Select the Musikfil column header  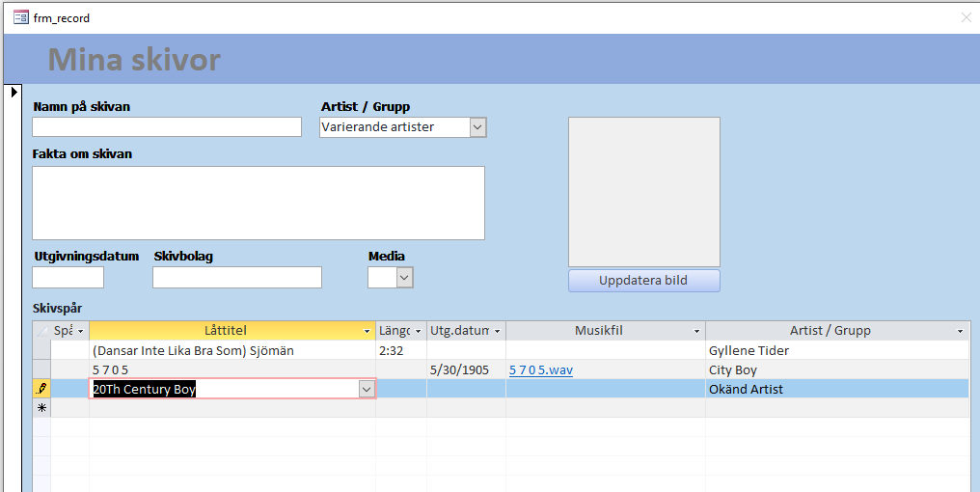[599, 331]
